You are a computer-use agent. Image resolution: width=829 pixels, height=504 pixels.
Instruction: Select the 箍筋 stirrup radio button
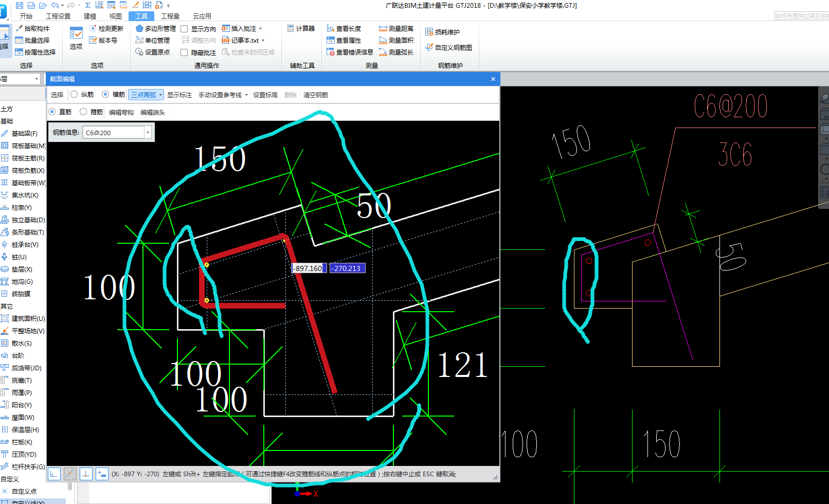click(x=83, y=112)
